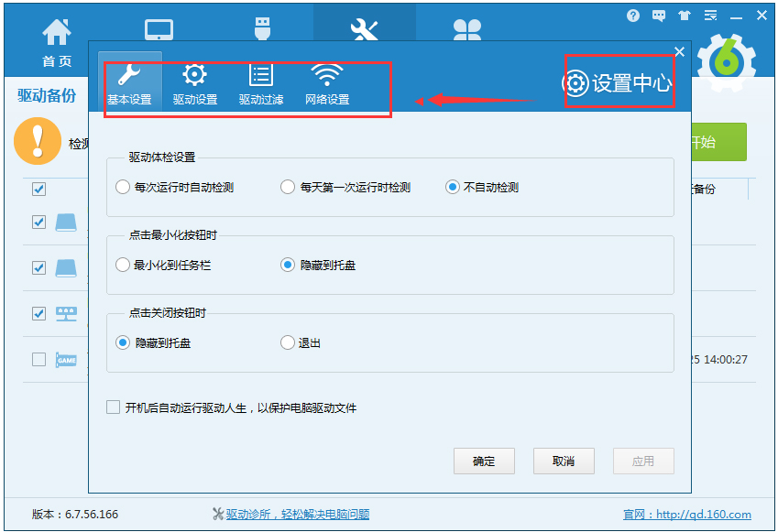Switch to the 驱动过滤 tab
Screen dimensions: 778x532
(x=261, y=84)
